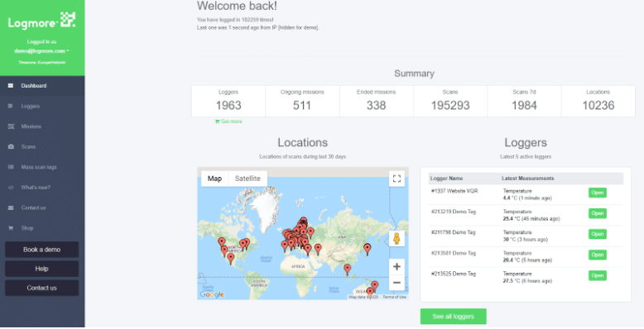644x329 pixels.
Task: Click the Terms of Use map link
Action: click(x=394, y=297)
